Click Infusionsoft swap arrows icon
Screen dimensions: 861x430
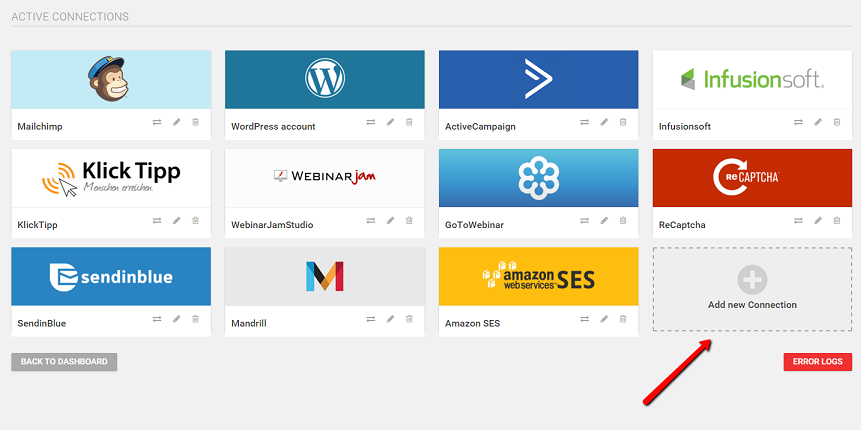pos(798,122)
